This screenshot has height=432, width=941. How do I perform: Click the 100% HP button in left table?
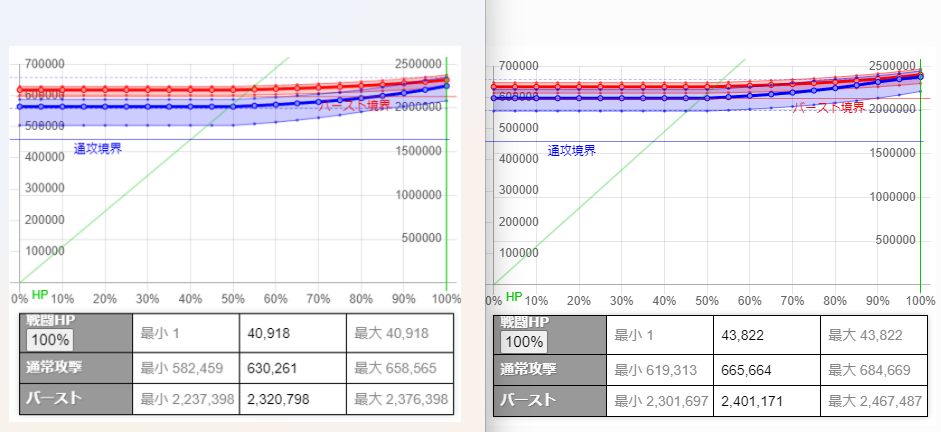(x=49, y=339)
